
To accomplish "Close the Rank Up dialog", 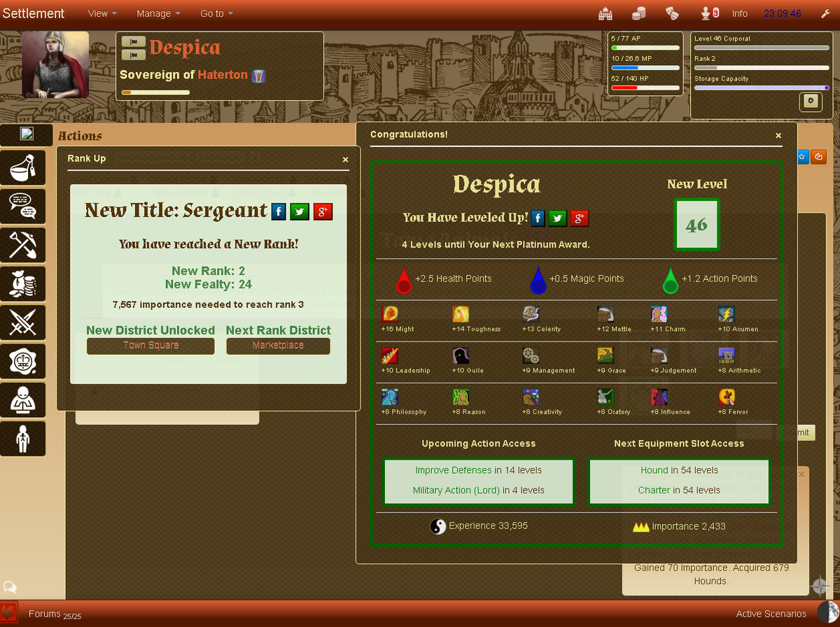I will click(x=345, y=160).
